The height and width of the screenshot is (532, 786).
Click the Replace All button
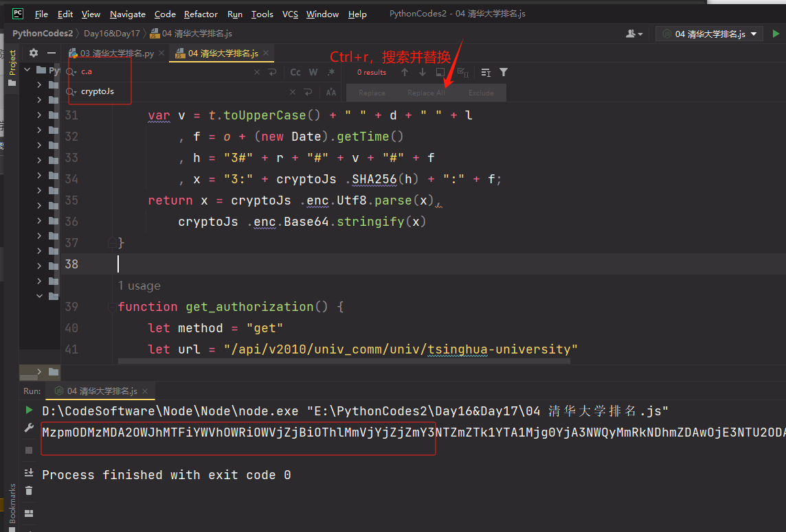coord(426,93)
